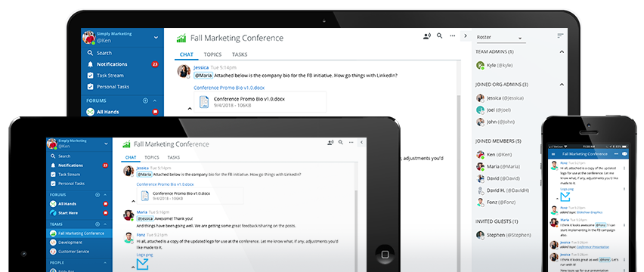644x272 pixels.
Task: Click the roster sort icon on the laptop
Action: (x=560, y=36)
